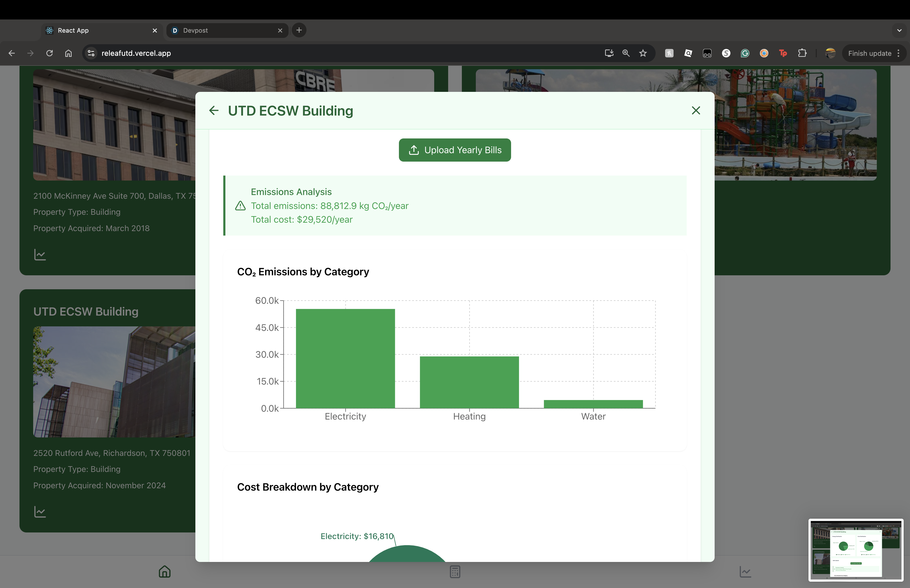Open the browser Extensions puzzle icon
Screen dimensions: 910x588
click(802, 53)
